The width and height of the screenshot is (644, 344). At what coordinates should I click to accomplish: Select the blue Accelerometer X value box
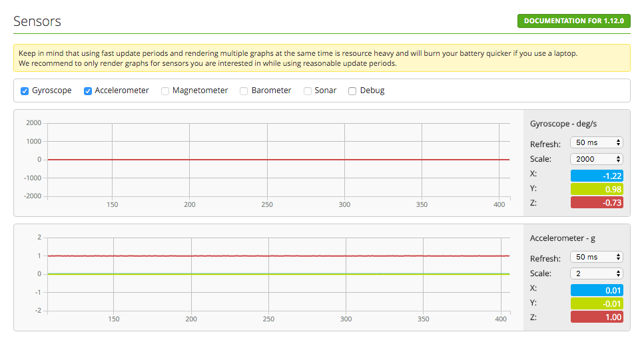597,290
